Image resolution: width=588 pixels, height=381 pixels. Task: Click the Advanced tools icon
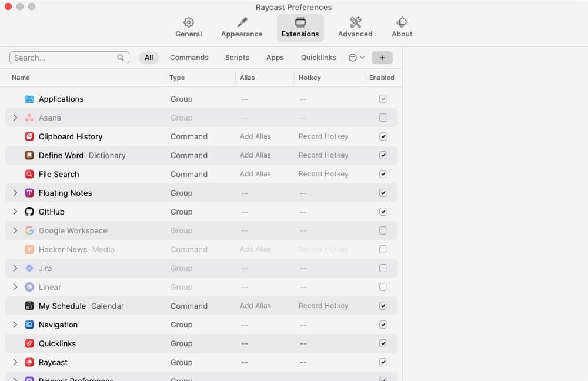click(355, 22)
